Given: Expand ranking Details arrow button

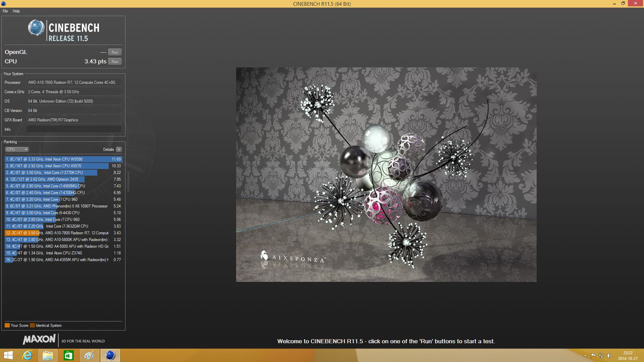Looking at the screenshot, I should pyautogui.click(x=119, y=149).
